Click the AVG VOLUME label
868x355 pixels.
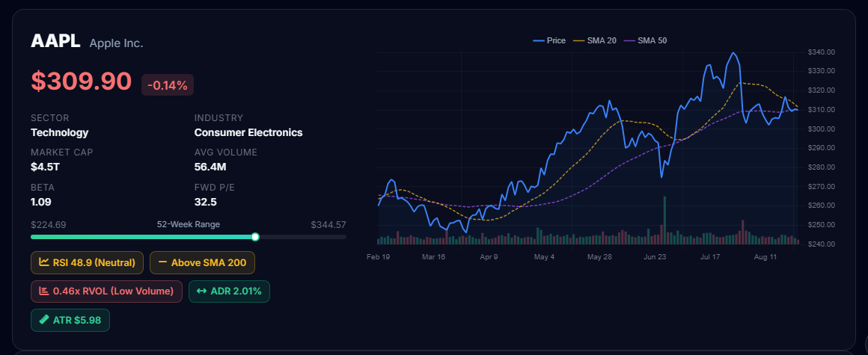pos(226,152)
